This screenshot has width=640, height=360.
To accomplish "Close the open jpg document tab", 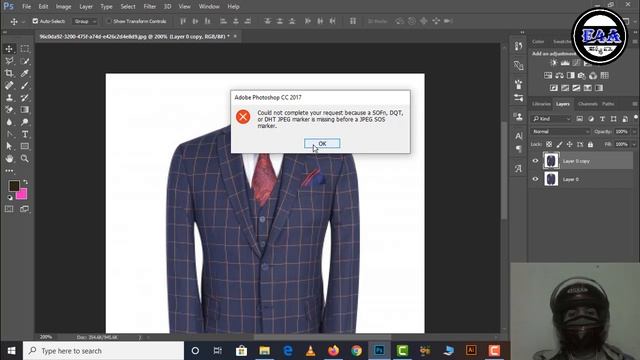I will 235,36.
